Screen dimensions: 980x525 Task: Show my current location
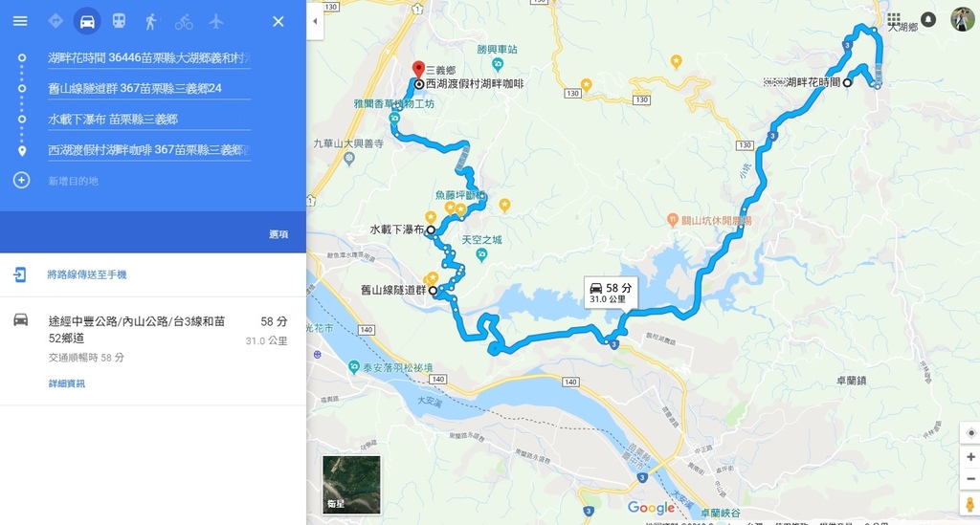(x=970, y=432)
